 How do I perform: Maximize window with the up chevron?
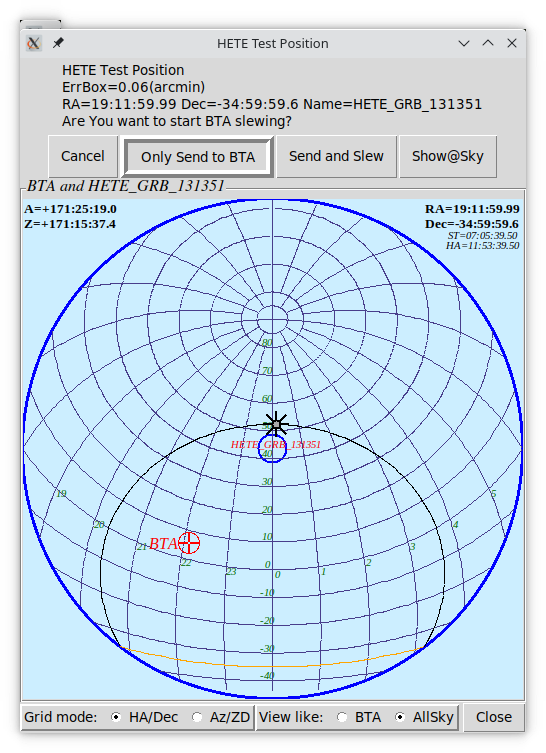488,43
